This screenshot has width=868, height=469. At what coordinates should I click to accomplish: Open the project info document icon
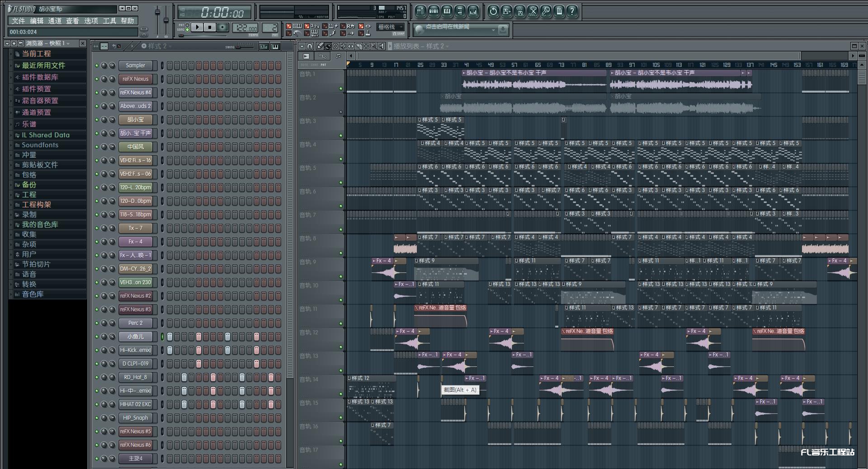559,11
